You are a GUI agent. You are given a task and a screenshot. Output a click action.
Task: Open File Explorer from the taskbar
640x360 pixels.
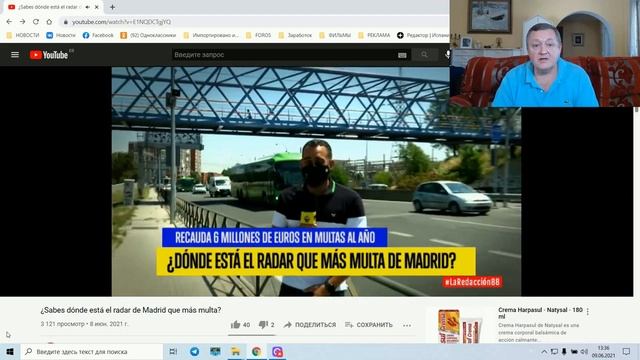click(236, 351)
